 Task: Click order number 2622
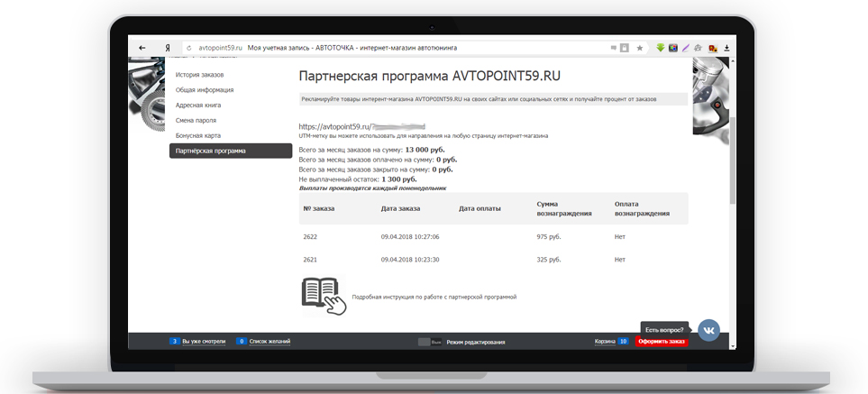pyautogui.click(x=310, y=237)
